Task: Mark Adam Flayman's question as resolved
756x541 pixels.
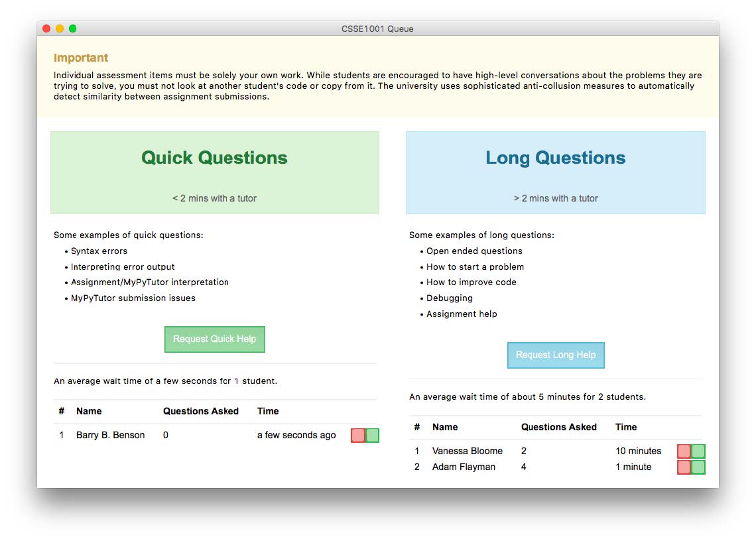Action: point(698,467)
